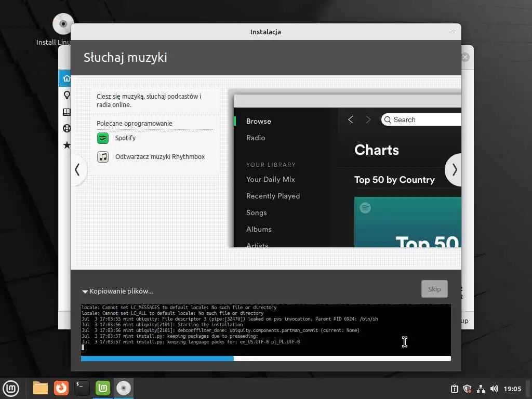Viewport: 532px width, 399px height.
Task: Click the Polecane oprogramowanie heading
Action: (x=135, y=124)
